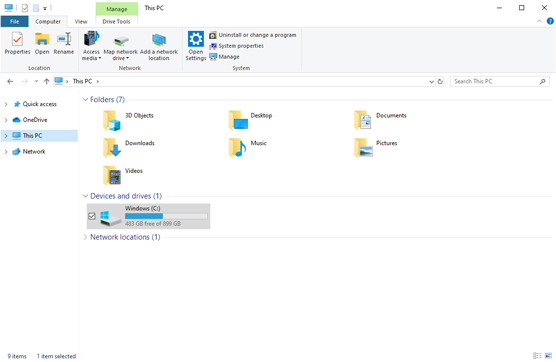Collapse the Folders (7) group
This screenshot has height=362, width=556.
pos(85,100)
